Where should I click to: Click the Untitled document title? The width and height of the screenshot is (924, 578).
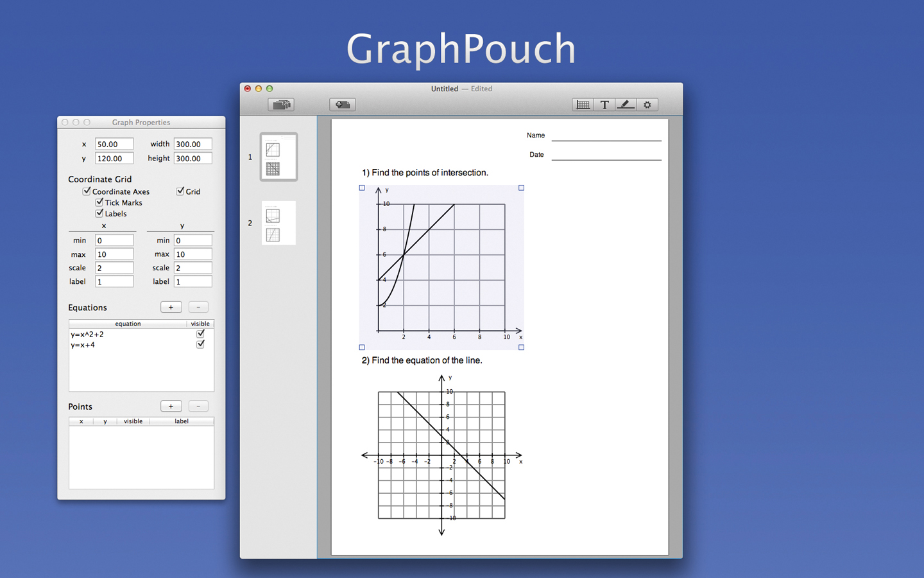[x=445, y=89]
